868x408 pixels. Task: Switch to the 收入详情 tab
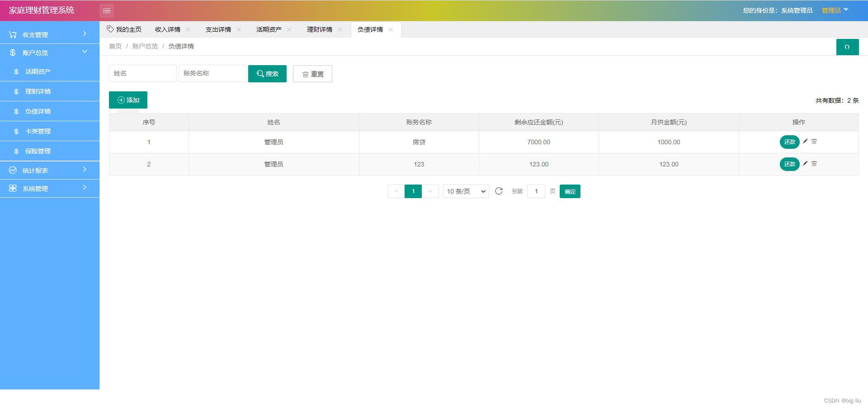[x=168, y=29]
